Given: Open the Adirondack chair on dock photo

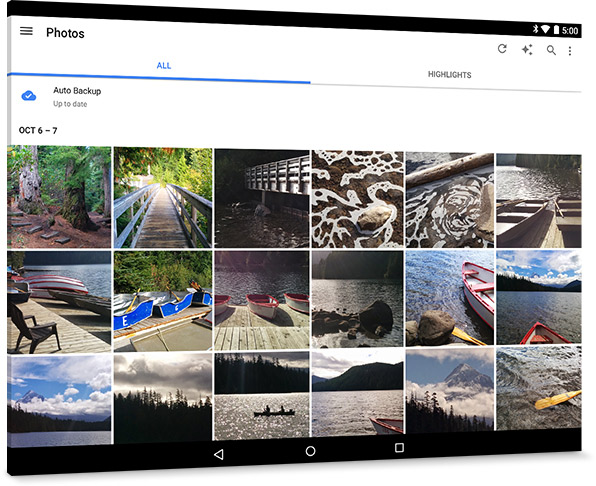Looking at the screenshot, I should [59, 302].
